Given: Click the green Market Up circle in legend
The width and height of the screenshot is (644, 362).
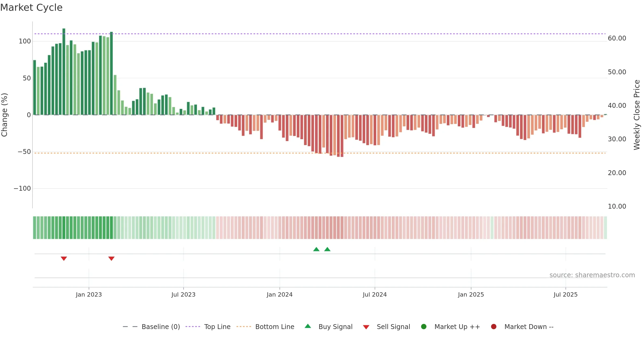Looking at the screenshot, I should tap(424, 327).
